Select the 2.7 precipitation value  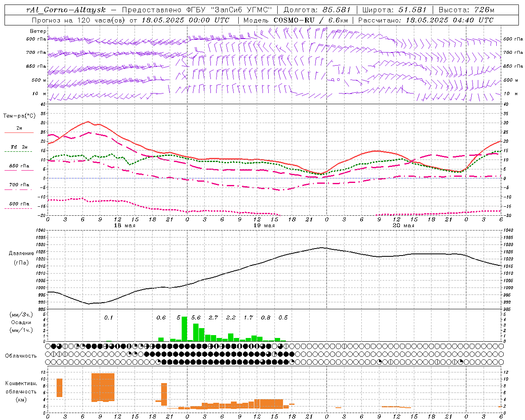point(213,317)
